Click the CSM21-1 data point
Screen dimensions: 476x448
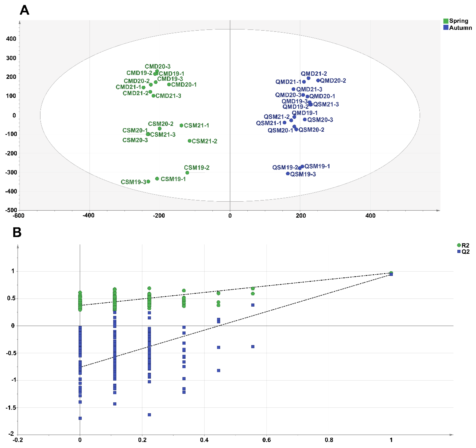[x=181, y=125]
